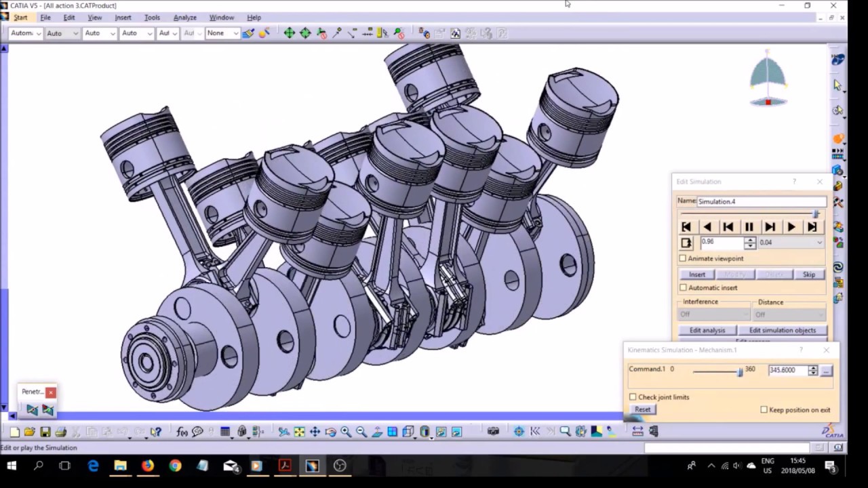Activate the Fit All In view icon

click(x=299, y=432)
